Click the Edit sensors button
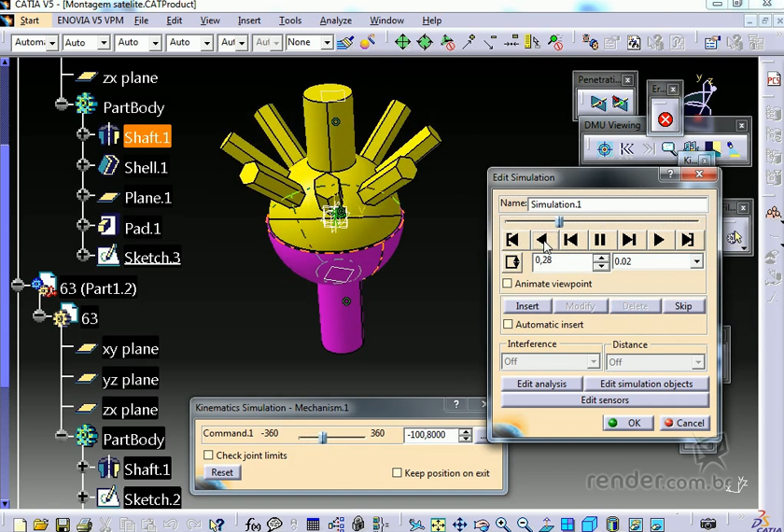The width and height of the screenshot is (784, 532). 605,400
